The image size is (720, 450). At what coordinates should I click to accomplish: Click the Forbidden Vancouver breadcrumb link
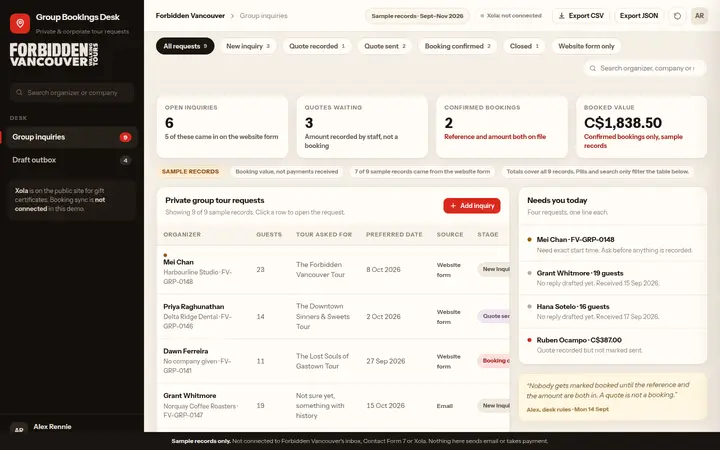coord(190,16)
